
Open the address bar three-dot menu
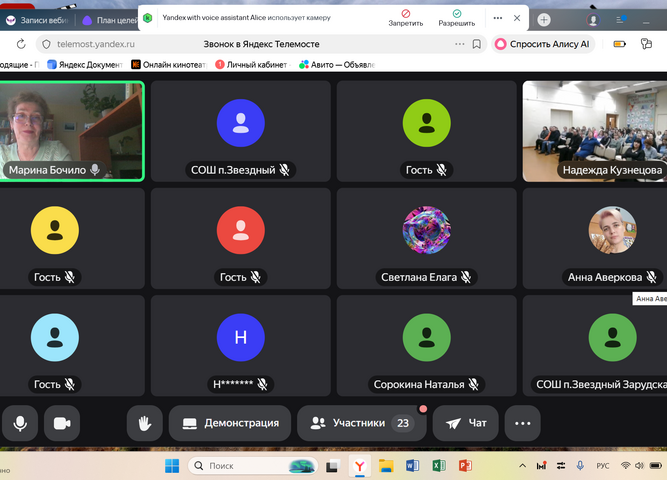point(459,44)
